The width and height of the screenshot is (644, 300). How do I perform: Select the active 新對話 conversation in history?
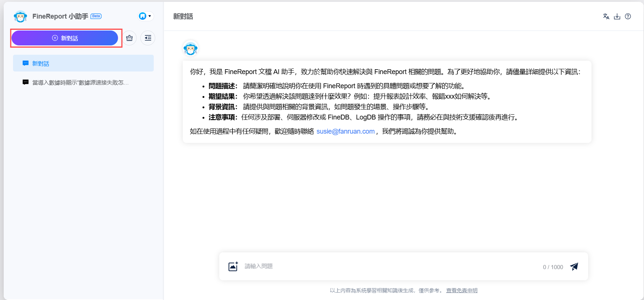pos(83,63)
